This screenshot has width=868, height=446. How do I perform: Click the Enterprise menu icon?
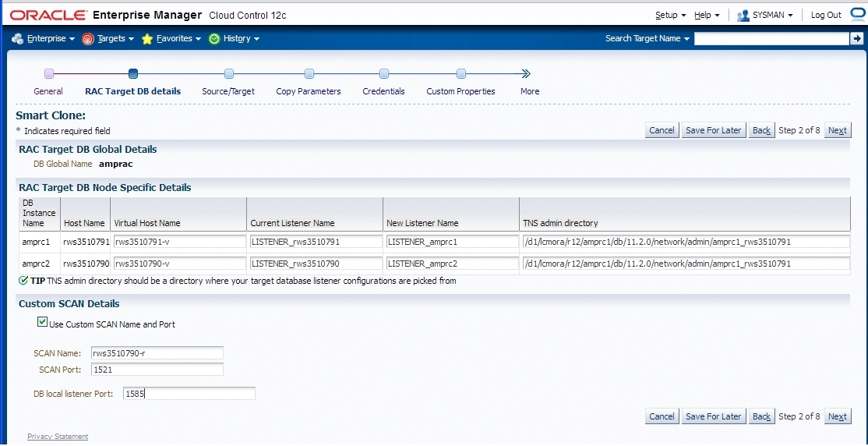tap(18, 39)
